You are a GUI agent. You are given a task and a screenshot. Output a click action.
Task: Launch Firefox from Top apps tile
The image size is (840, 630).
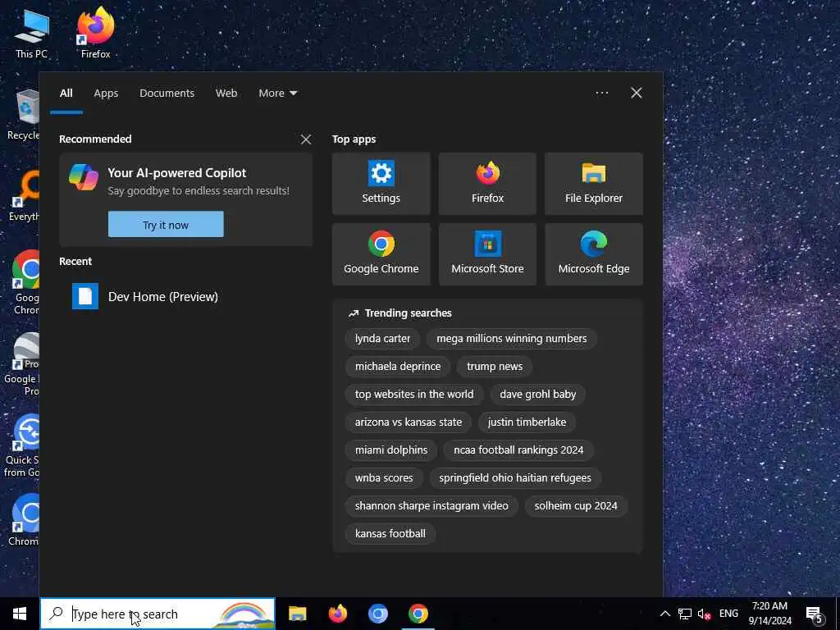click(487, 184)
